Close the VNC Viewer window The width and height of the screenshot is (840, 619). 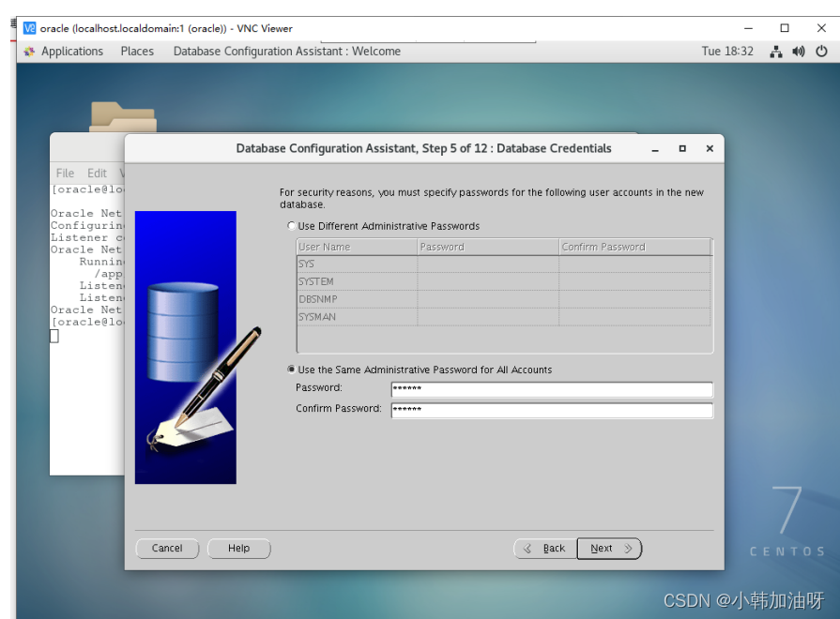[x=821, y=28]
